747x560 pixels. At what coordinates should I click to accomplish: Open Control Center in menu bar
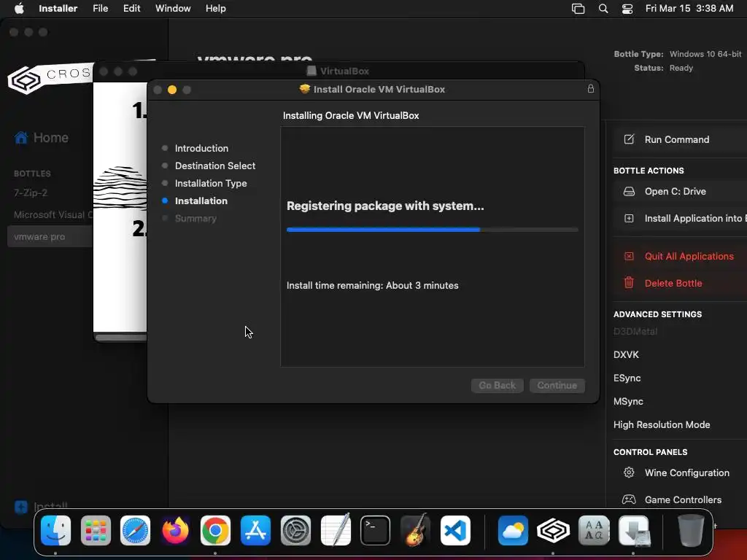pos(627,9)
